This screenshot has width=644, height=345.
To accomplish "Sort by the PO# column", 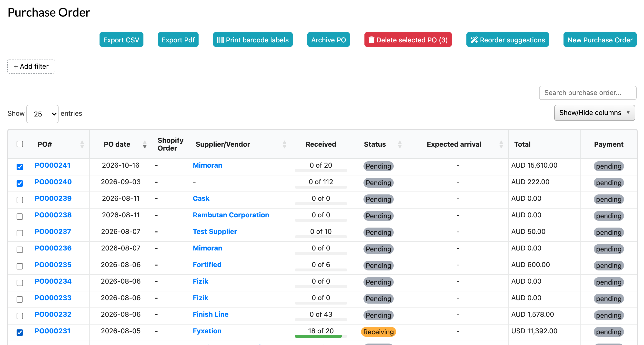I will click(x=82, y=144).
